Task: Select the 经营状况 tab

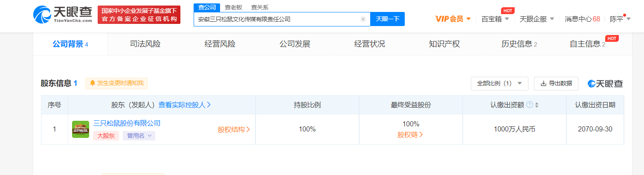Action: [x=369, y=44]
